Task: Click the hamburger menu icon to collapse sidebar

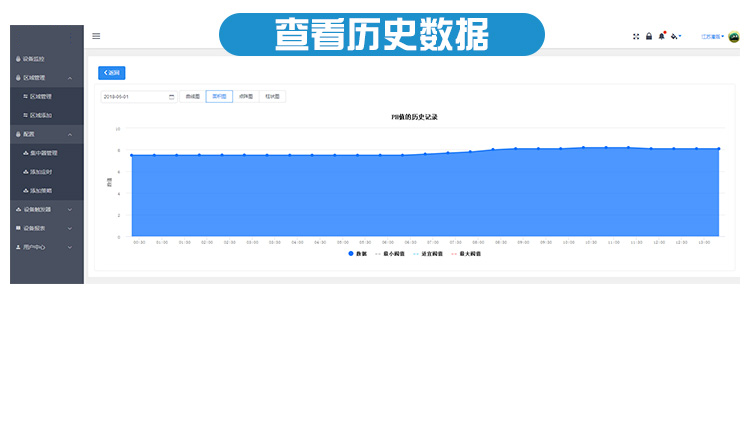Action: (x=96, y=36)
